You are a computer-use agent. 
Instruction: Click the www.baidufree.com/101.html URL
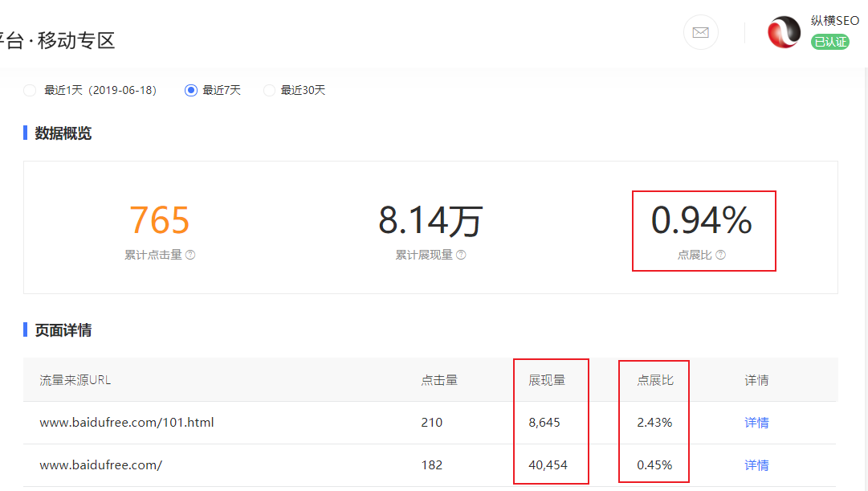tap(127, 423)
